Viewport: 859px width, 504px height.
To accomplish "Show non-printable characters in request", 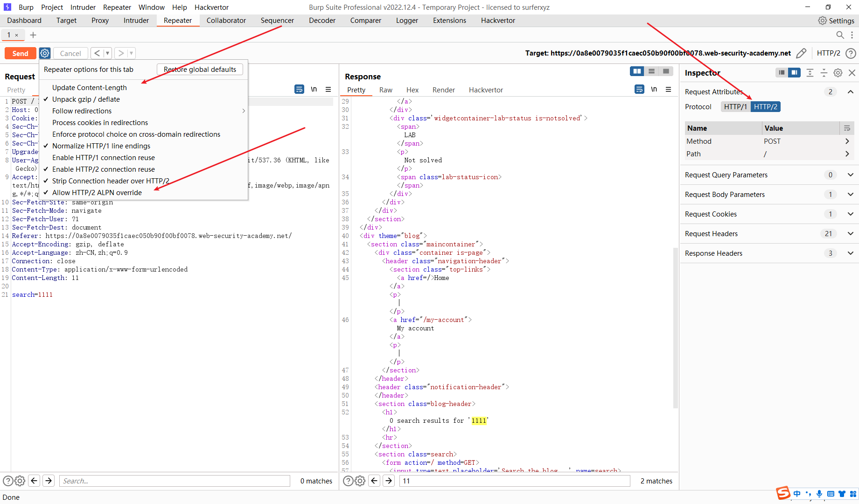I will [314, 89].
